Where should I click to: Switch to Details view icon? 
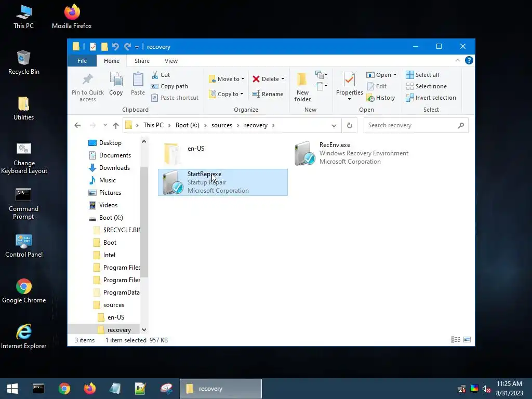point(455,340)
